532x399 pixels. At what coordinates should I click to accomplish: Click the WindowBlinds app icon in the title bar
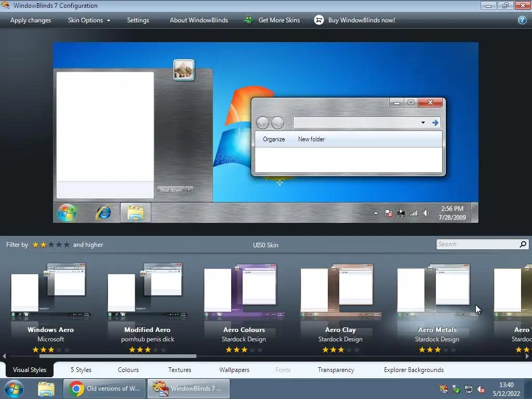pos(5,5)
